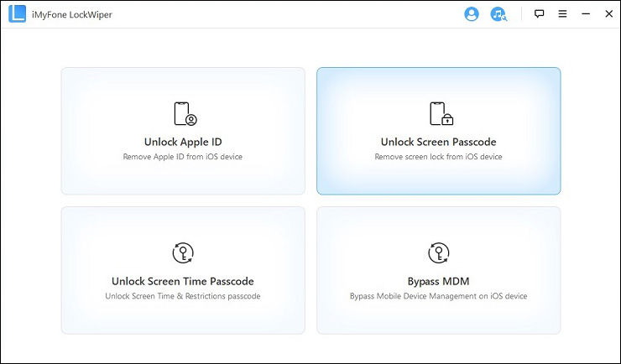Viewport: 621px width, 364px height.
Task: Click "Bypass Mobile Device Management on iOS device" text
Action: click(x=438, y=296)
